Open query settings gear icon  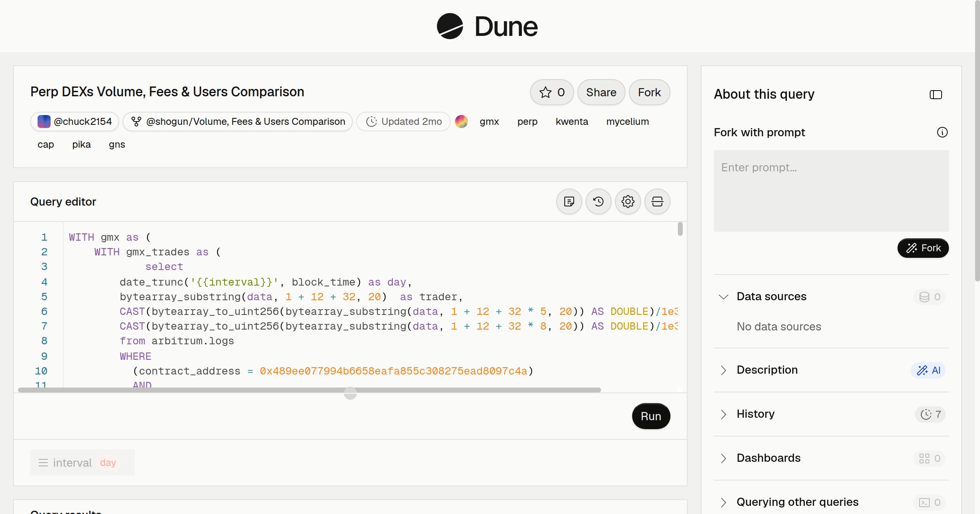628,202
